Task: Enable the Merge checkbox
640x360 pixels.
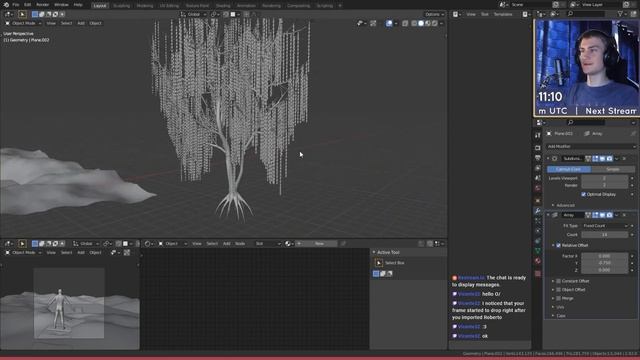Action: point(558,298)
